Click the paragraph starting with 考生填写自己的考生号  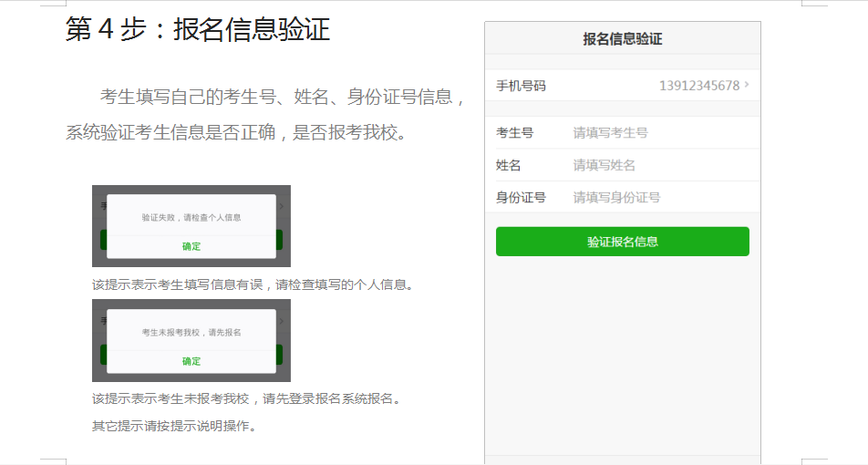tap(265, 114)
